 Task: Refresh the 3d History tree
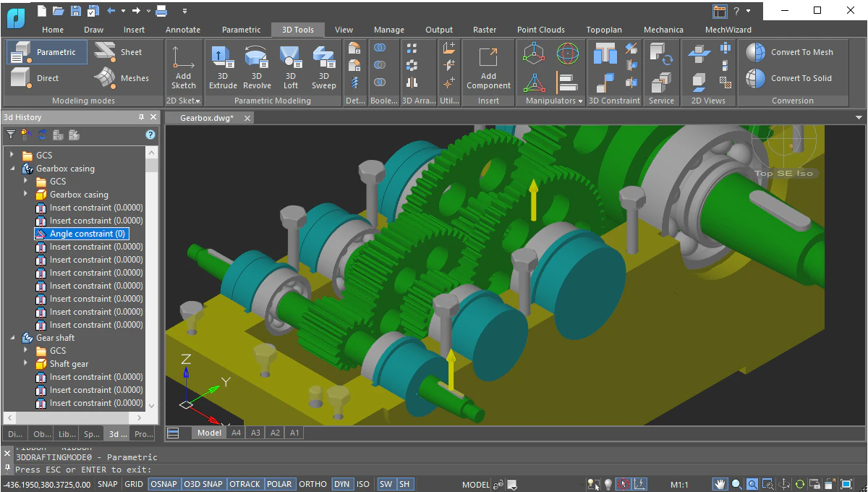tap(42, 135)
